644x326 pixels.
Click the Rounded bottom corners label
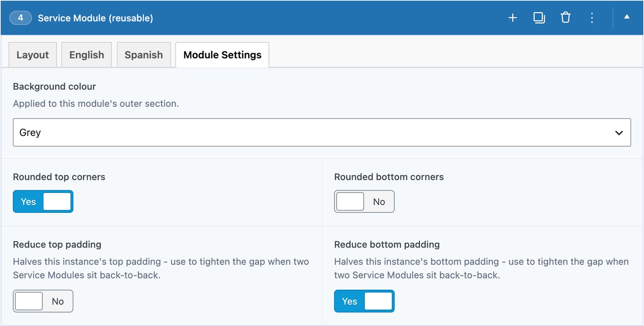pyautogui.click(x=389, y=177)
